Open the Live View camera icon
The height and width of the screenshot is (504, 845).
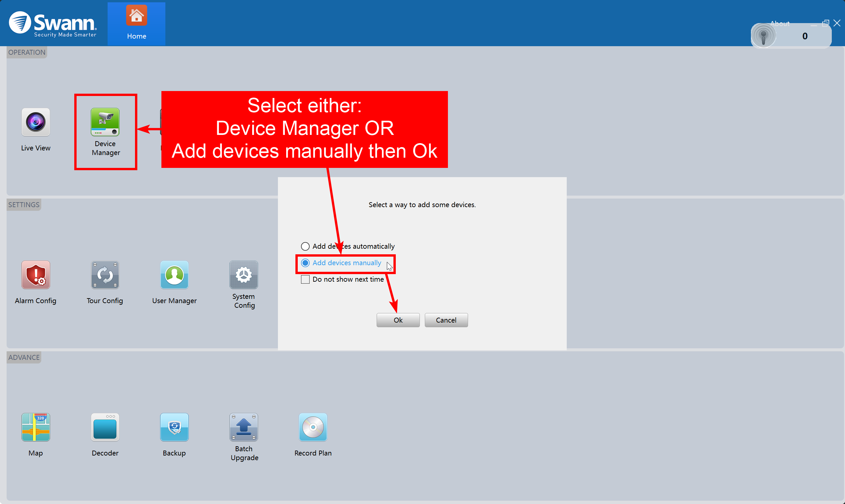(x=36, y=122)
